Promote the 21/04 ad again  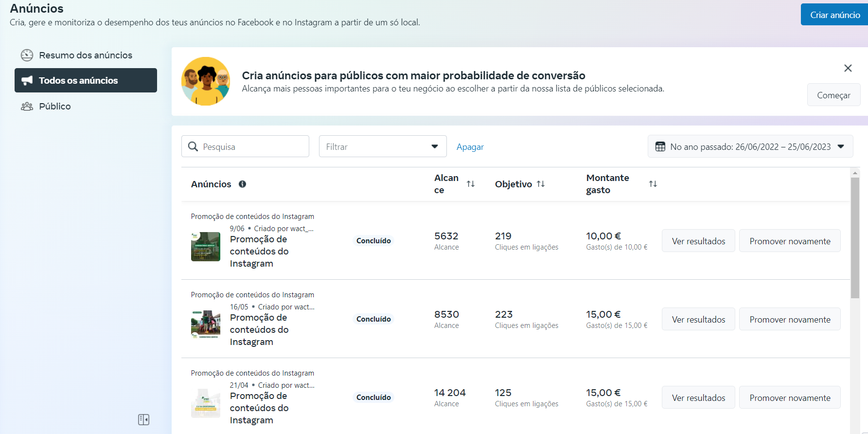point(790,398)
